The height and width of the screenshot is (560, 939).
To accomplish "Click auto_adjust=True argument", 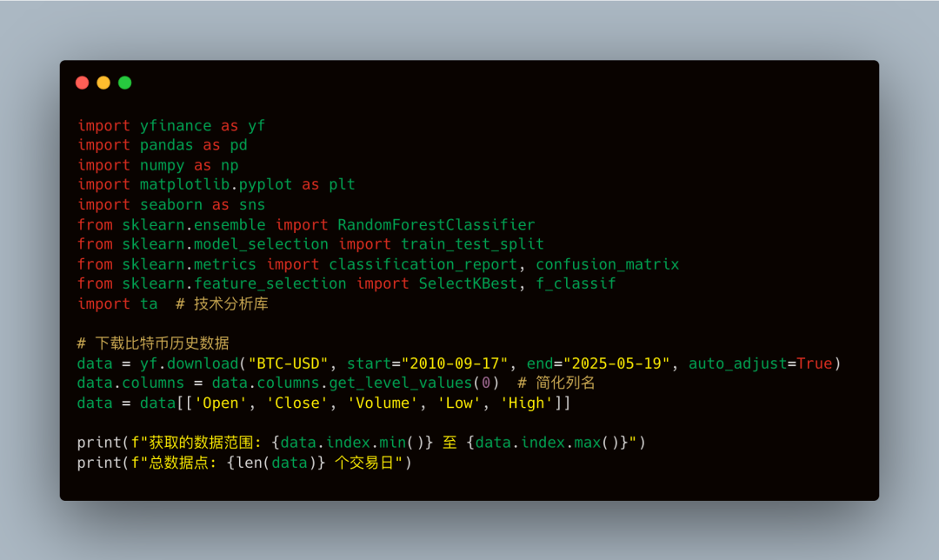I will click(761, 363).
